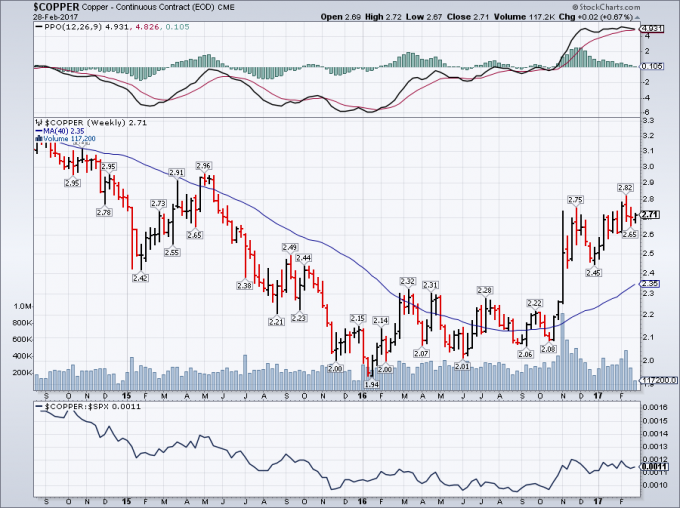Click the 2.31 high price label
This screenshot has height=508, width=680.
tap(431, 285)
